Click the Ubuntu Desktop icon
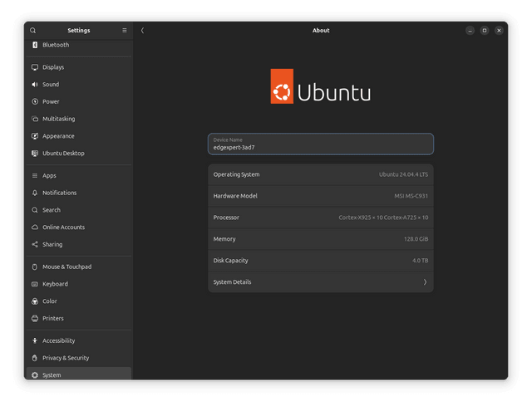Screen dimensions: 532x406 (x=35, y=153)
